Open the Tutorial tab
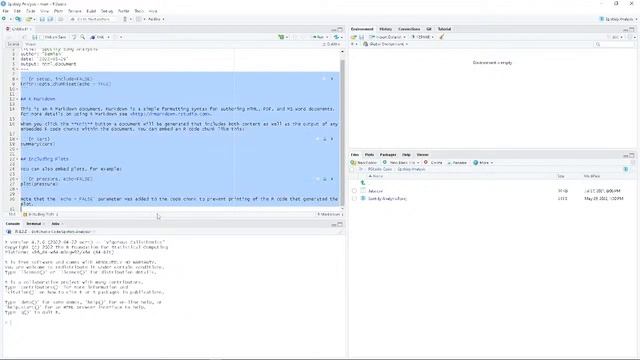 [444, 29]
